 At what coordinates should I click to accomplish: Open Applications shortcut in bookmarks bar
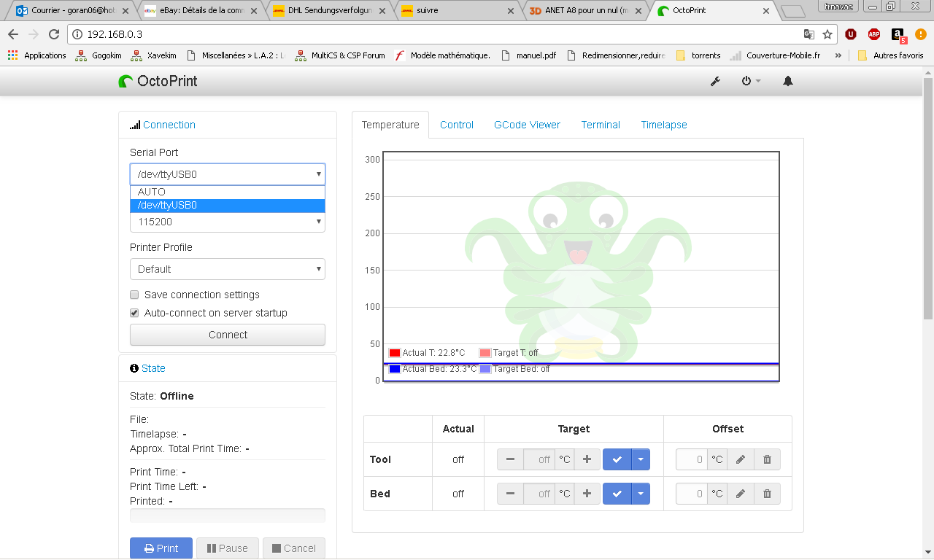[36, 55]
